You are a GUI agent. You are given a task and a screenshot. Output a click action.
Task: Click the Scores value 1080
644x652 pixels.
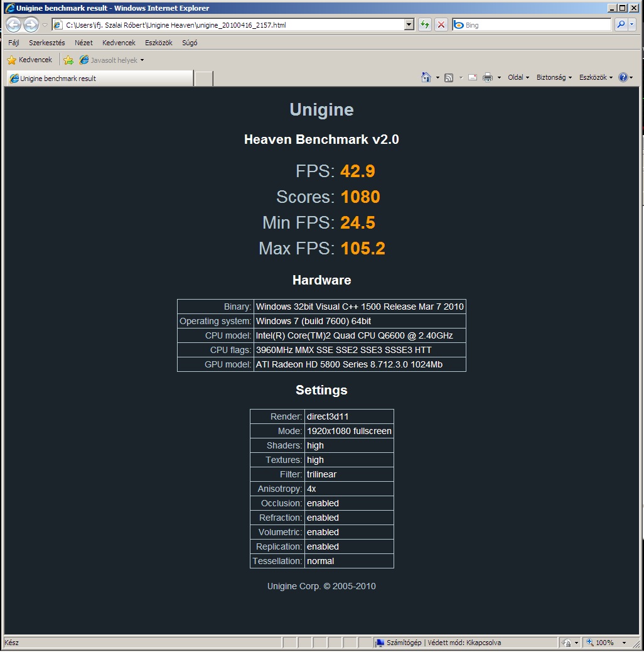(x=360, y=197)
